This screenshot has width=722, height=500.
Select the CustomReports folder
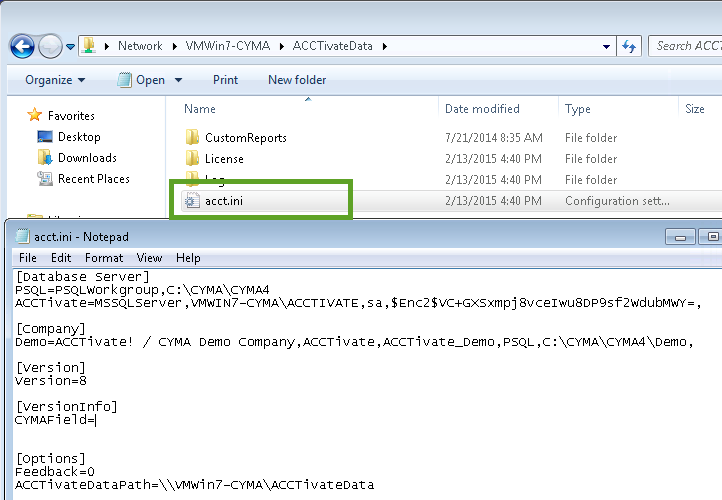pyautogui.click(x=246, y=138)
